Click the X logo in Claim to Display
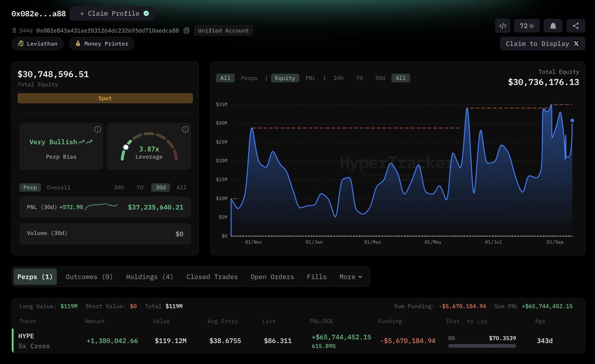Image resolution: width=595 pixels, height=364 pixels. pyautogui.click(x=576, y=44)
